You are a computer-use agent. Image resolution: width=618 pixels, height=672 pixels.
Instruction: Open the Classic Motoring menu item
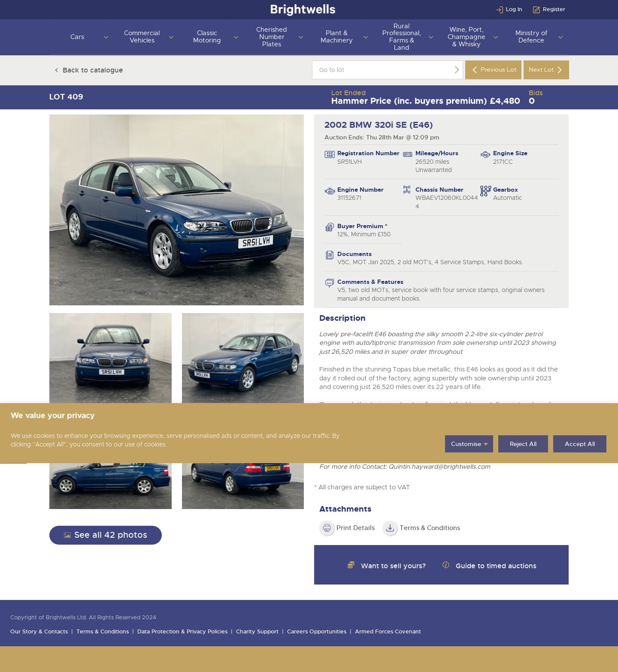pos(207,37)
